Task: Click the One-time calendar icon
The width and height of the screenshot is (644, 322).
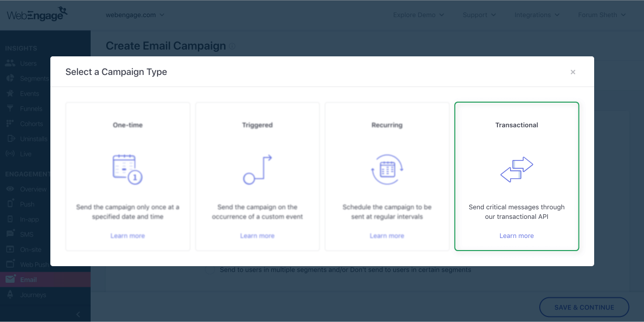Action: tap(127, 169)
